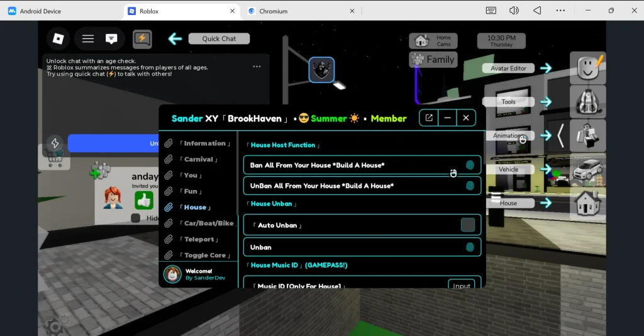Toggle the chat window speech bubble icon

pyautogui.click(x=111, y=38)
